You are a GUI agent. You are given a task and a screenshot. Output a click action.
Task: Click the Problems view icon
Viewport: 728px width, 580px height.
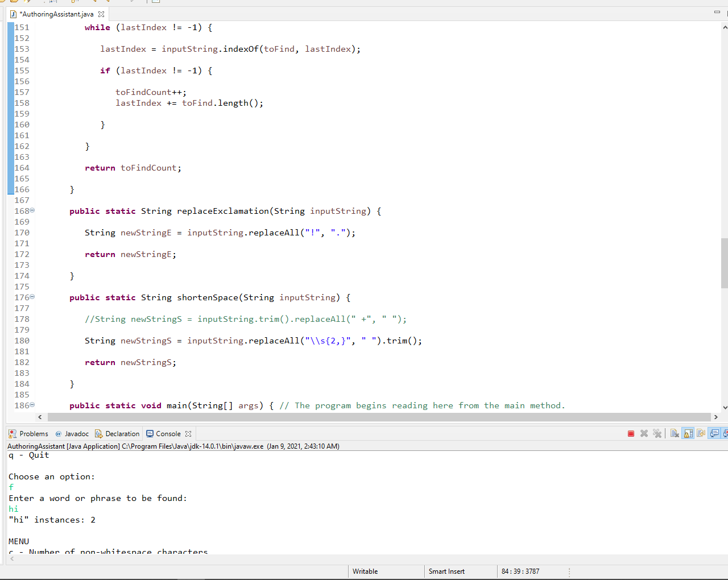(x=12, y=433)
